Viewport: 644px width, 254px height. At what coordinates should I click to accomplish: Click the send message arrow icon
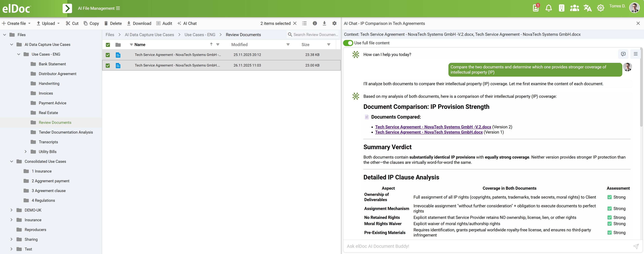click(636, 246)
